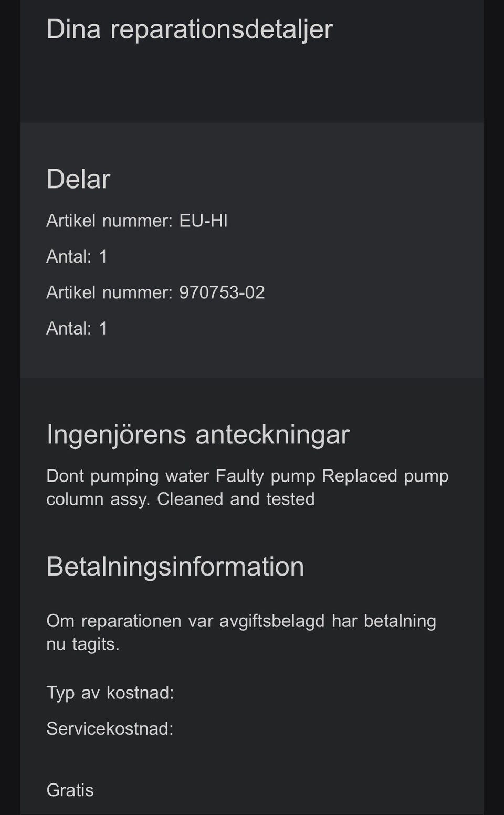Click 'Artikel nummer:' label before EU-HI
The height and width of the screenshot is (815, 504).
click(109, 221)
